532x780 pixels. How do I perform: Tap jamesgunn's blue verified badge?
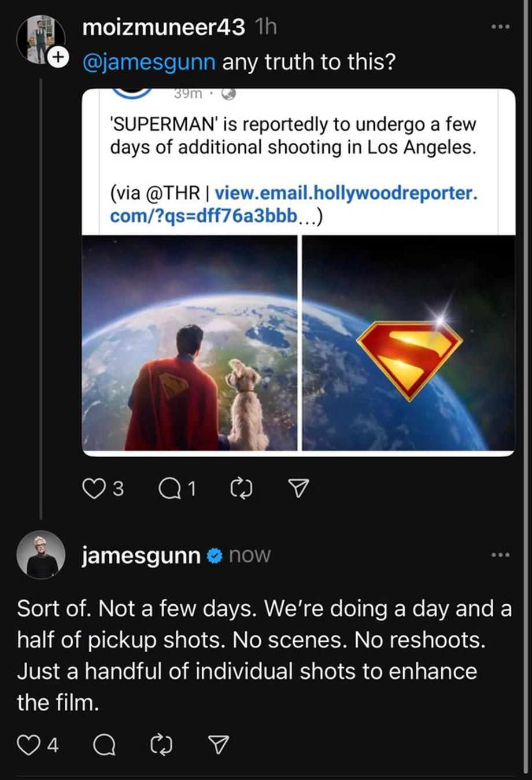coord(215,555)
